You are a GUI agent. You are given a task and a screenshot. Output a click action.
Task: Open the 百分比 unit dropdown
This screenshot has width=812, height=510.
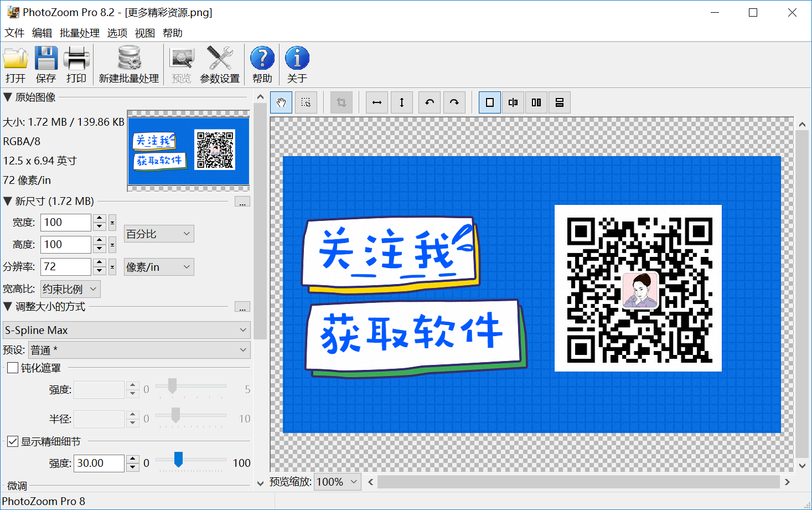point(159,234)
